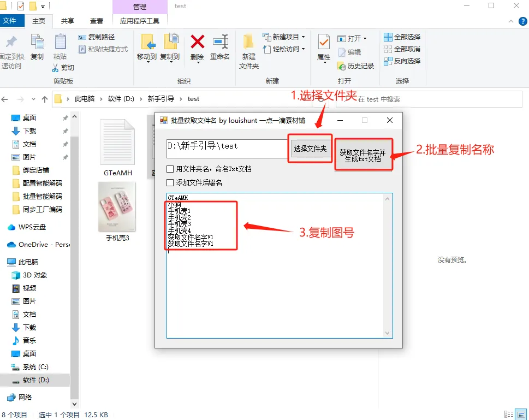Select 软件 (D:) drive in sidebar
Screen dimensions: 529x420
[35, 380]
